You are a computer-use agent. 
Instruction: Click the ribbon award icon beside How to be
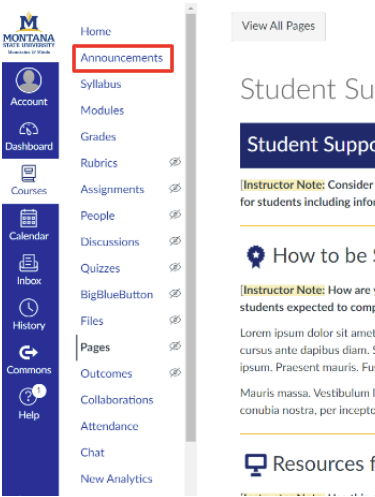tap(256, 256)
